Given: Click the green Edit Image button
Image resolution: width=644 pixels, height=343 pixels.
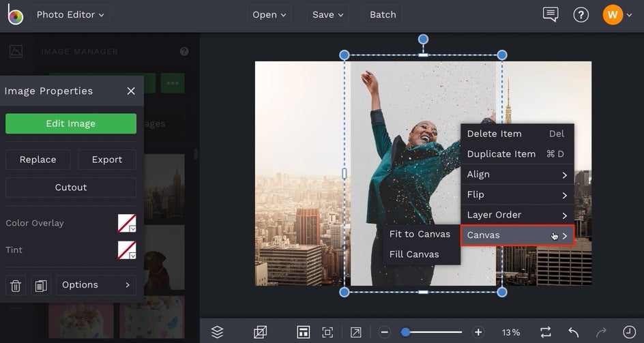Looking at the screenshot, I should [71, 123].
